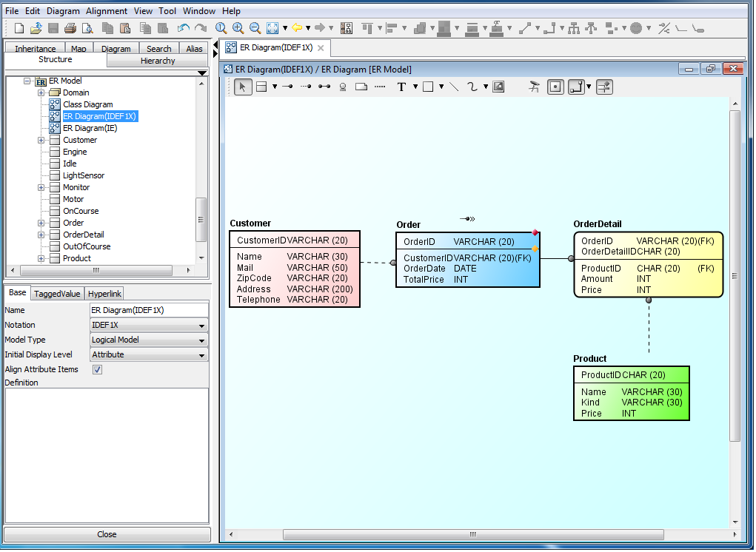Open the Alignment menu
The width and height of the screenshot is (756, 552).
107,10
